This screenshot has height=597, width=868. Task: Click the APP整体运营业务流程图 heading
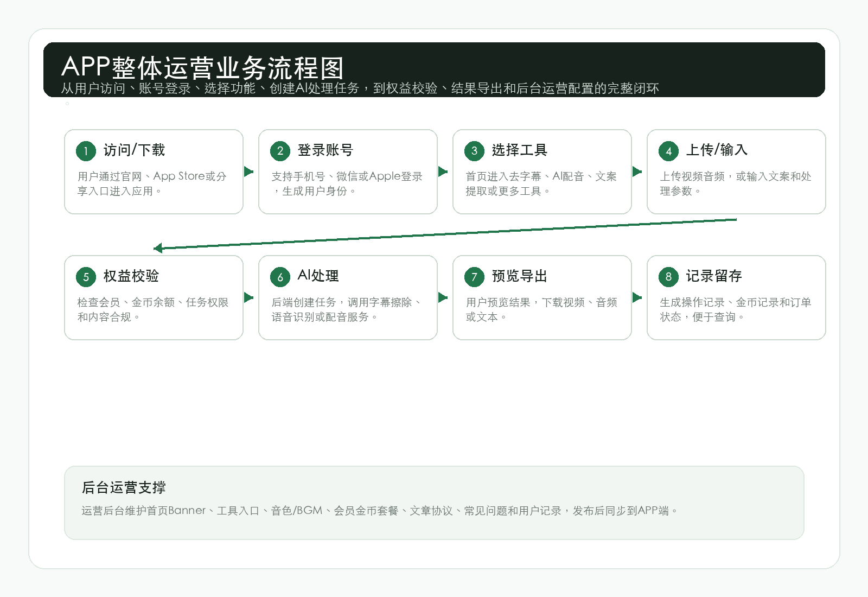tap(202, 67)
